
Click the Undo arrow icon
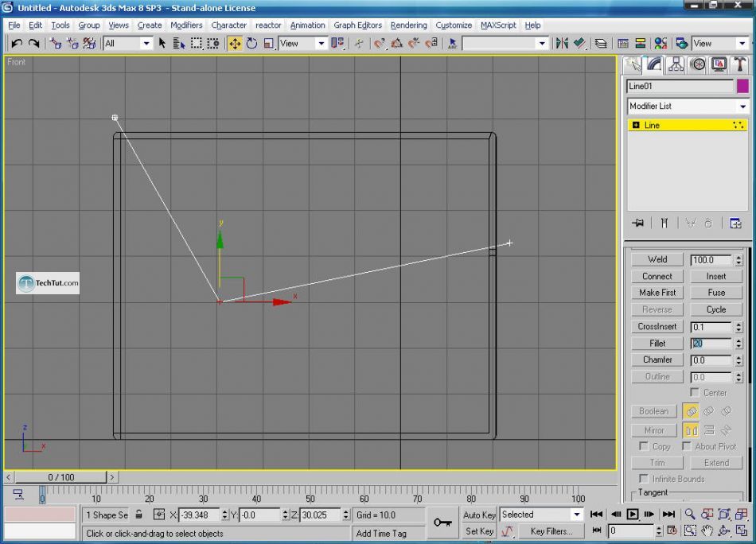click(x=17, y=44)
